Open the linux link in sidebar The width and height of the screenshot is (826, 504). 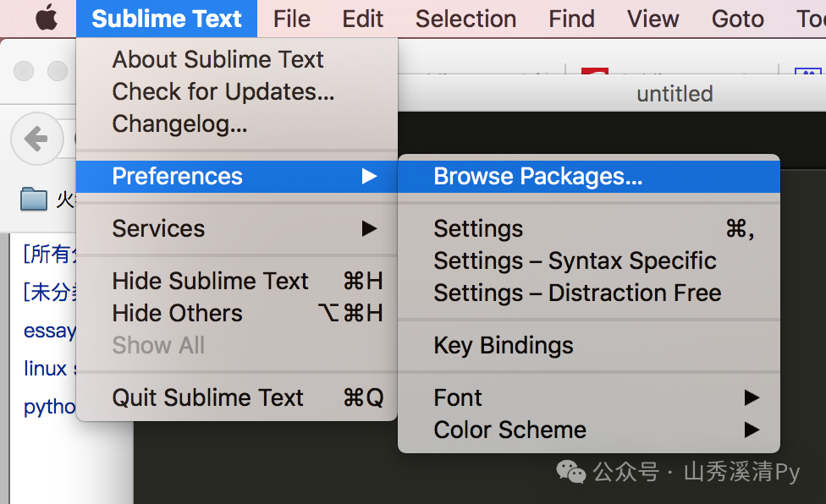pos(46,368)
